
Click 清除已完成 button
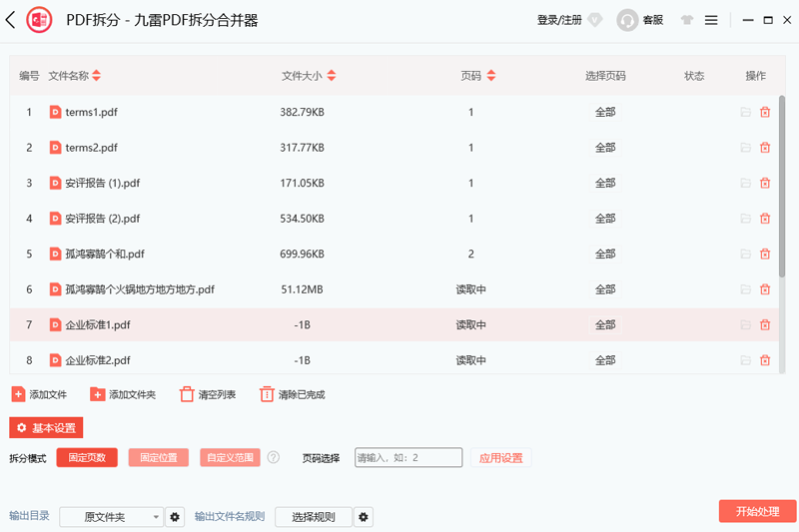coord(293,394)
